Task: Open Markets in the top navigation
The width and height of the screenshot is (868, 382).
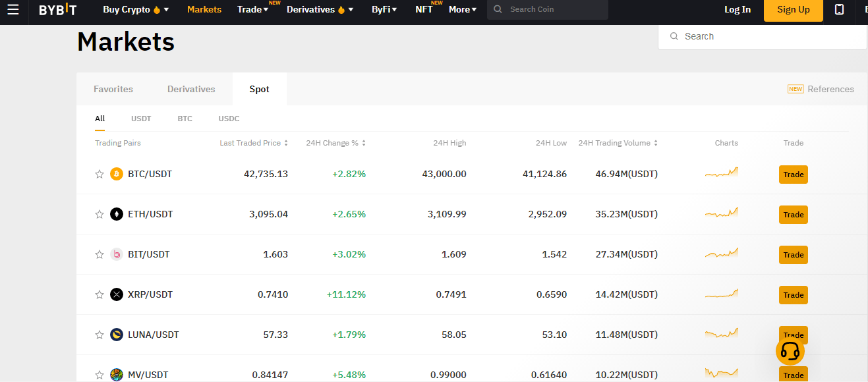Action: (x=204, y=9)
